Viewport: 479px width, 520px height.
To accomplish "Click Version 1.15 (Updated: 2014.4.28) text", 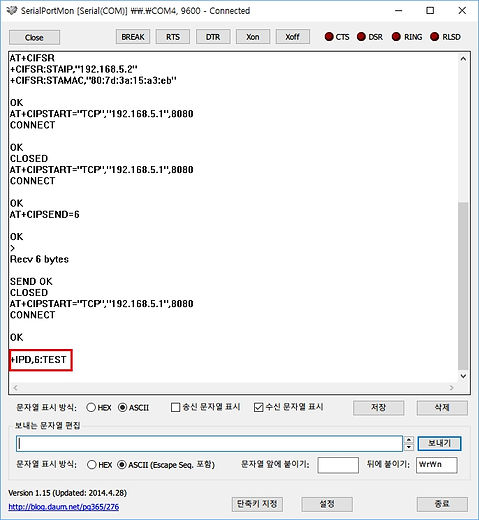I will 67,493.
